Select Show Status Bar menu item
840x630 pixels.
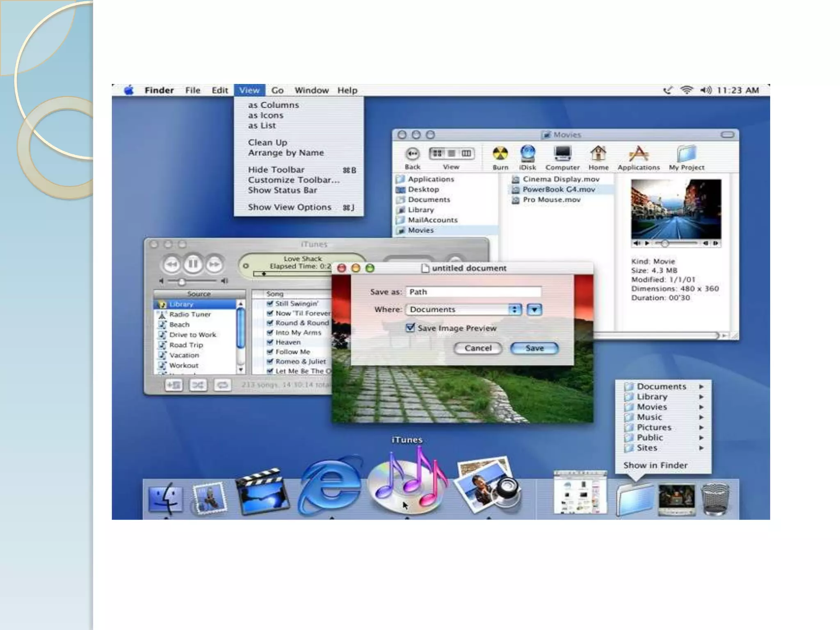coord(282,190)
